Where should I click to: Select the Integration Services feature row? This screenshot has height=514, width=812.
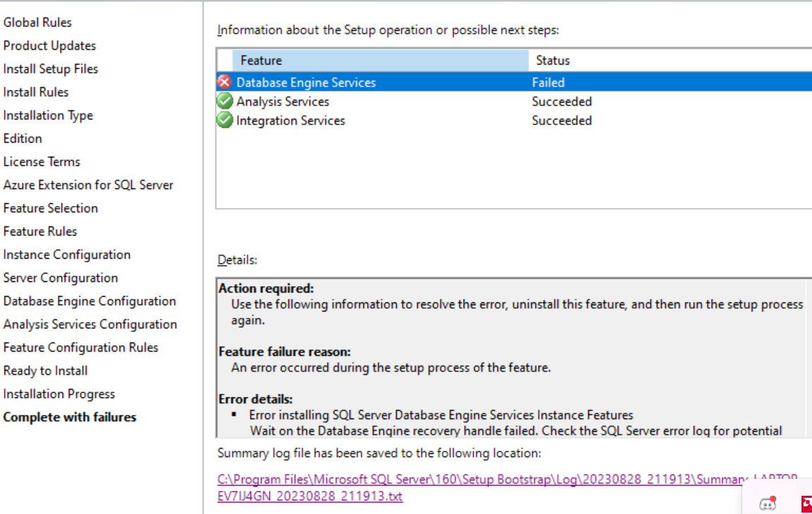pos(514,121)
